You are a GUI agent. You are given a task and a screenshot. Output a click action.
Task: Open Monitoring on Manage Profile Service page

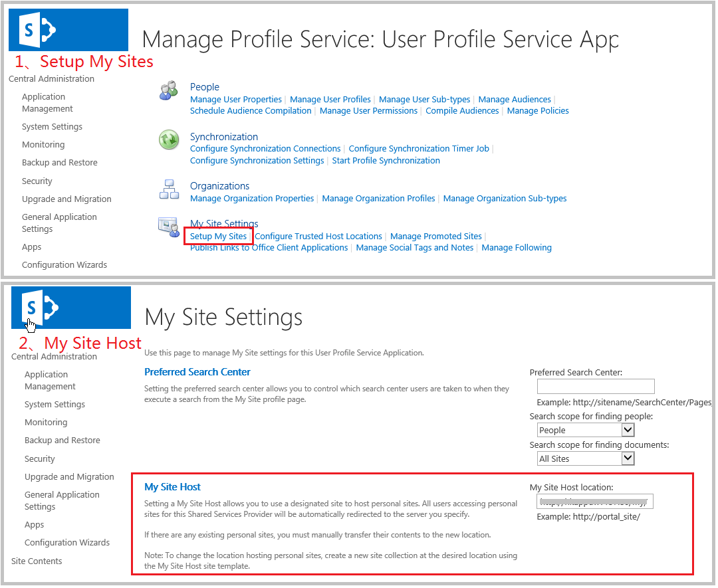pos(43,145)
